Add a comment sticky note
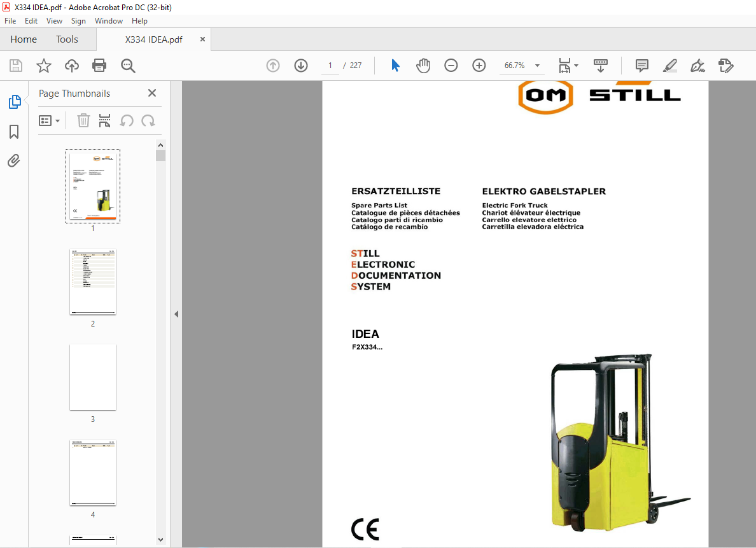Image resolution: width=756 pixels, height=548 pixels. pos(641,66)
